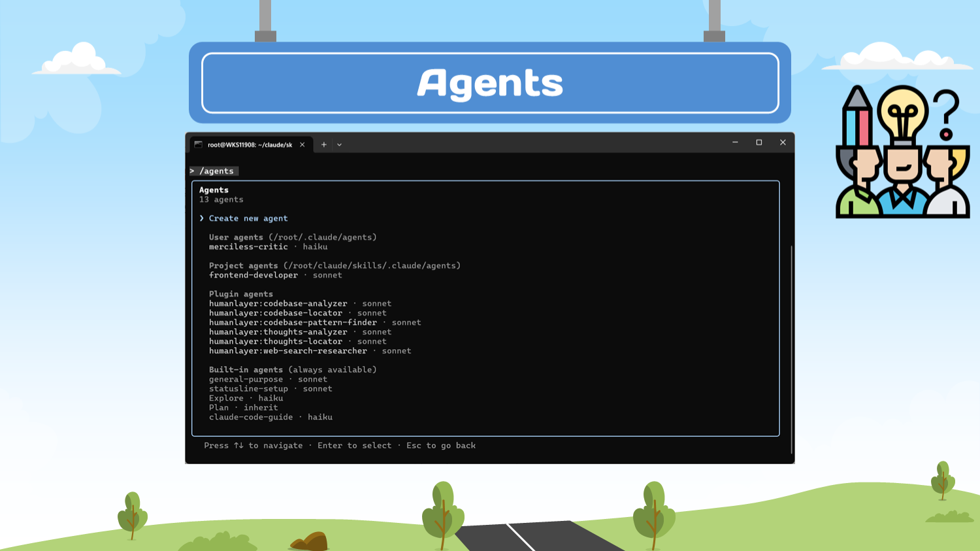This screenshot has height=551, width=980.
Task: Choose the merciless-critic user agent
Action: click(x=248, y=247)
